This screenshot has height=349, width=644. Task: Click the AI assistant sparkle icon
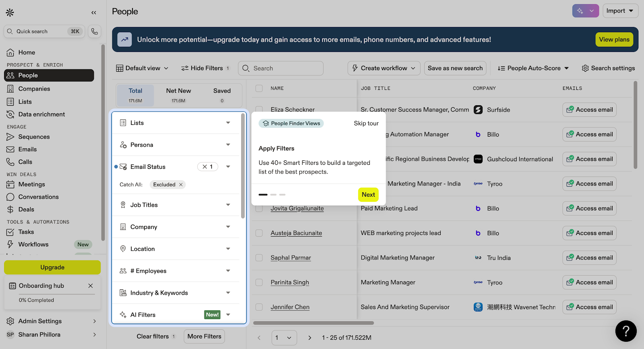pos(580,11)
